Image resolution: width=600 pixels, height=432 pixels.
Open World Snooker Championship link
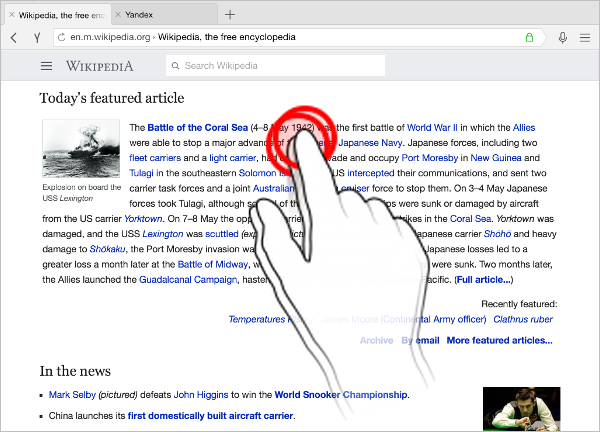341,395
